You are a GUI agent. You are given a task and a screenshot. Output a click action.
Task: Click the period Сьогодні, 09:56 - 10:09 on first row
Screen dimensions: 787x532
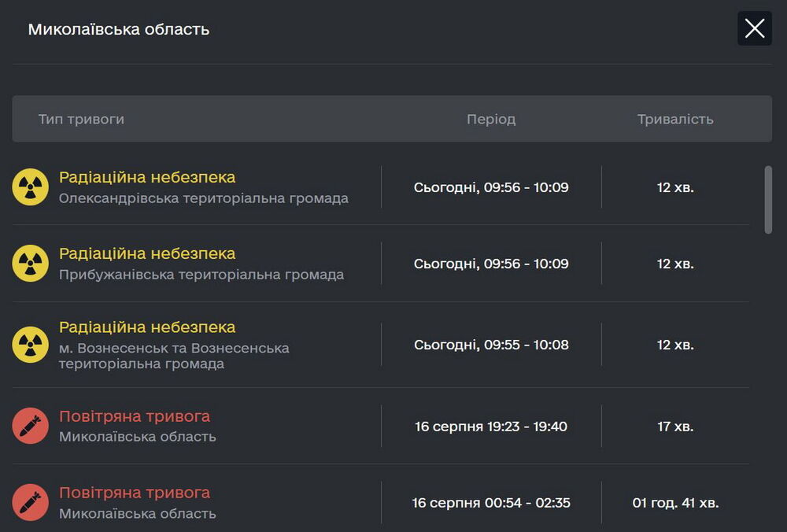(491, 187)
